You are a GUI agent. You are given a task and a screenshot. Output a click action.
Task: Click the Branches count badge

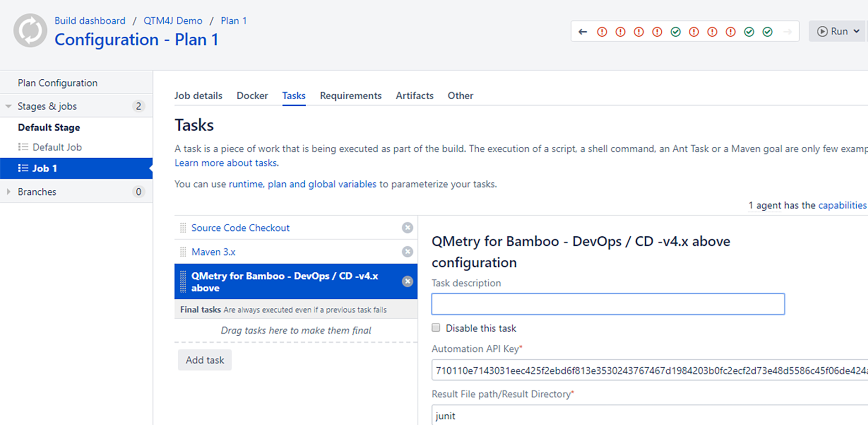[138, 192]
